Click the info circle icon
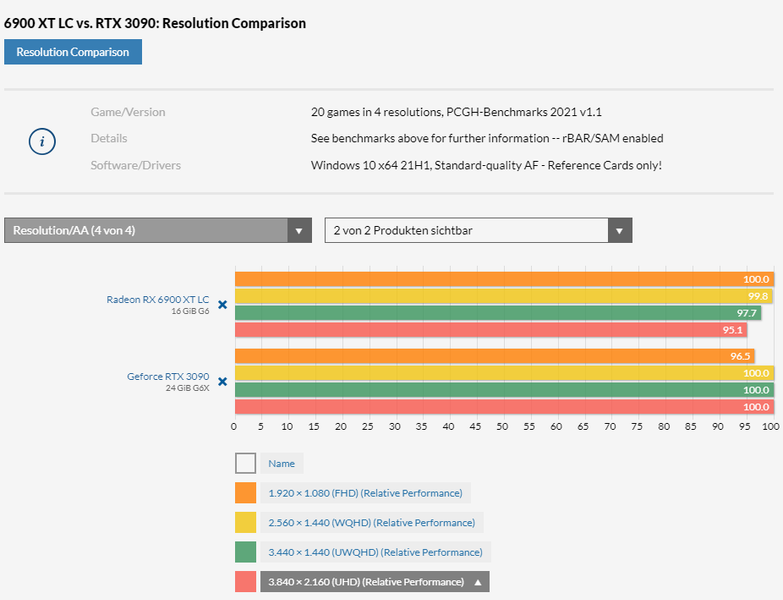The width and height of the screenshot is (783, 600). pos(41,141)
